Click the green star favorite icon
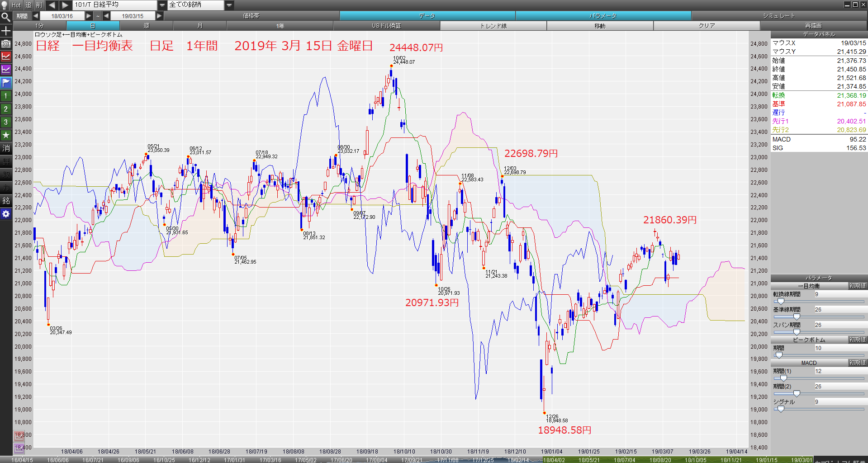 6,135
